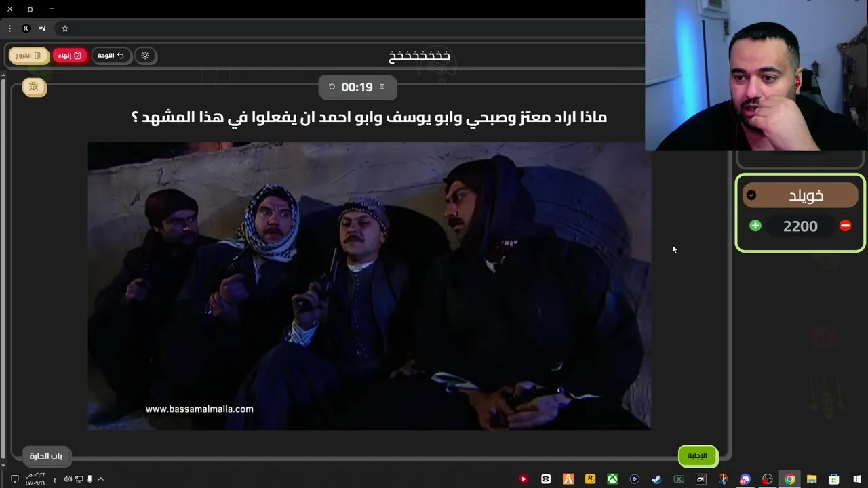The width and height of the screenshot is (868, 488).
Task: Click the red إنهاء end button
Action: (x=70, y=56)
